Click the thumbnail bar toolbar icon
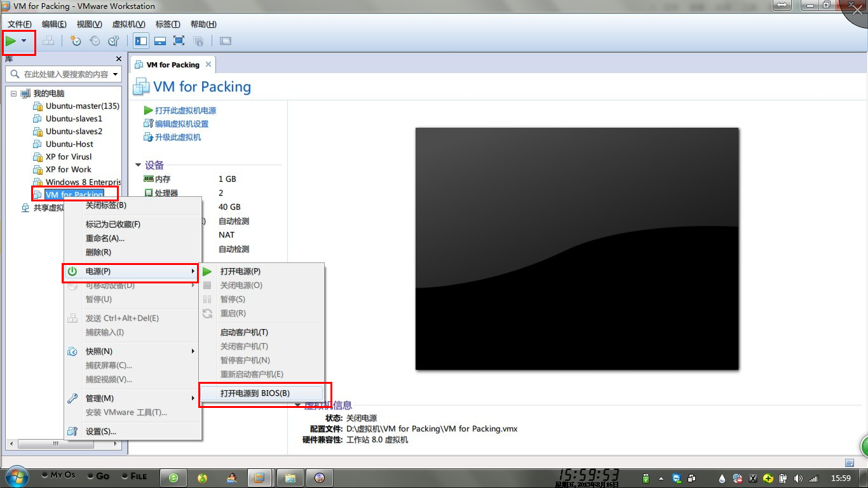 coord(160,41)
